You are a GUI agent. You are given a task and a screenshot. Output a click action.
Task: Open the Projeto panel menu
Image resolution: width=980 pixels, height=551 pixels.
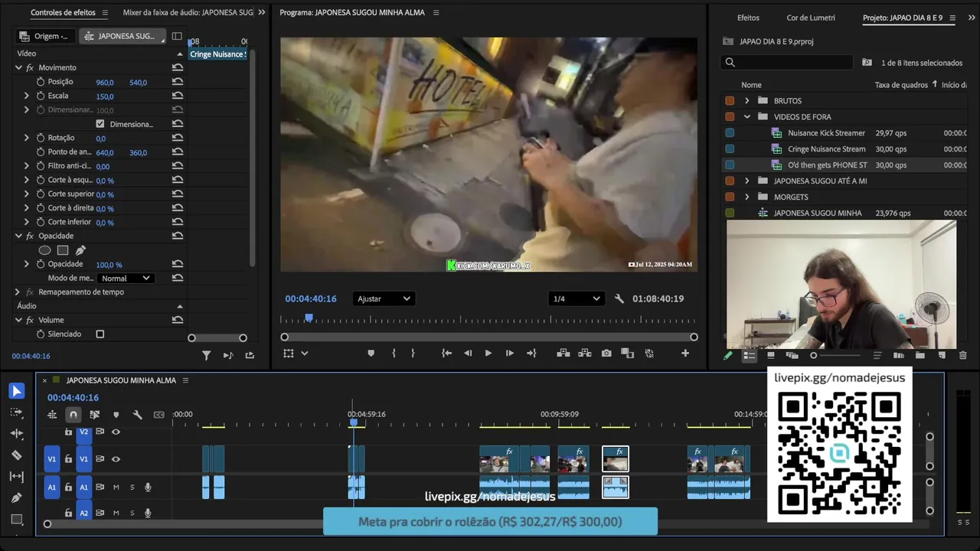(952, 18)
